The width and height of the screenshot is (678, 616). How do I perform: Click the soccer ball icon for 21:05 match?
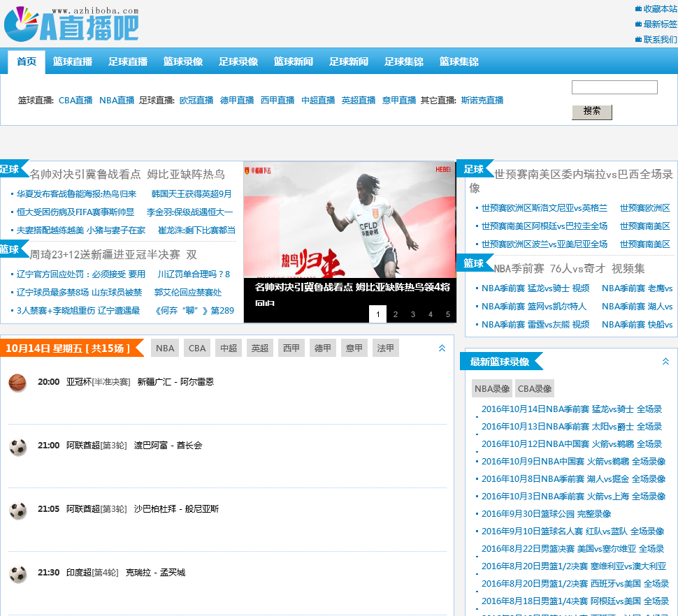point(17,511)
